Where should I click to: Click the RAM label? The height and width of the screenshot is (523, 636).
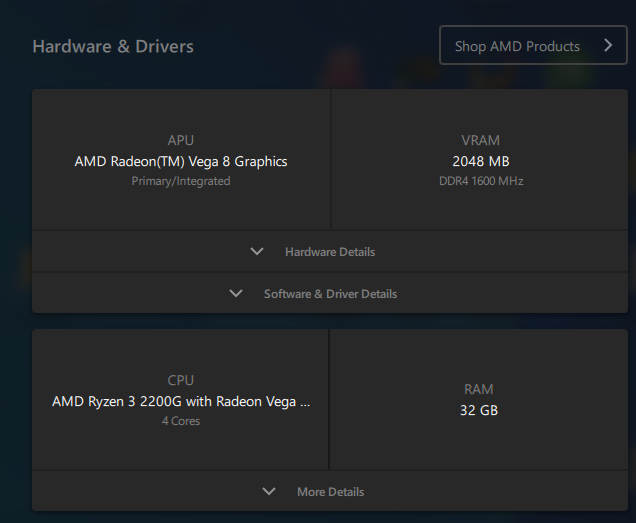[479, 389]
